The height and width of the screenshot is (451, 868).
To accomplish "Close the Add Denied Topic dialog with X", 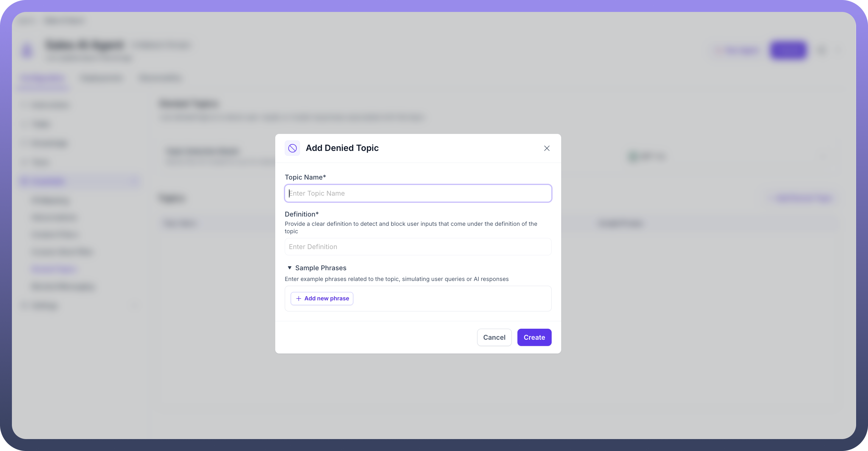I will [x=547, y=148].
